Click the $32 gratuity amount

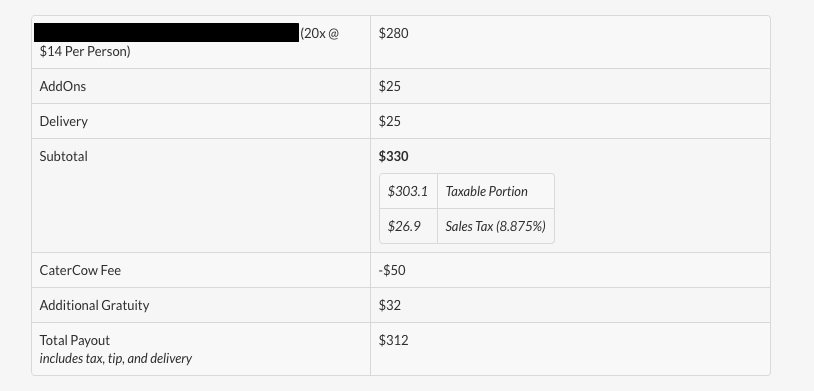tap(390, 305)
